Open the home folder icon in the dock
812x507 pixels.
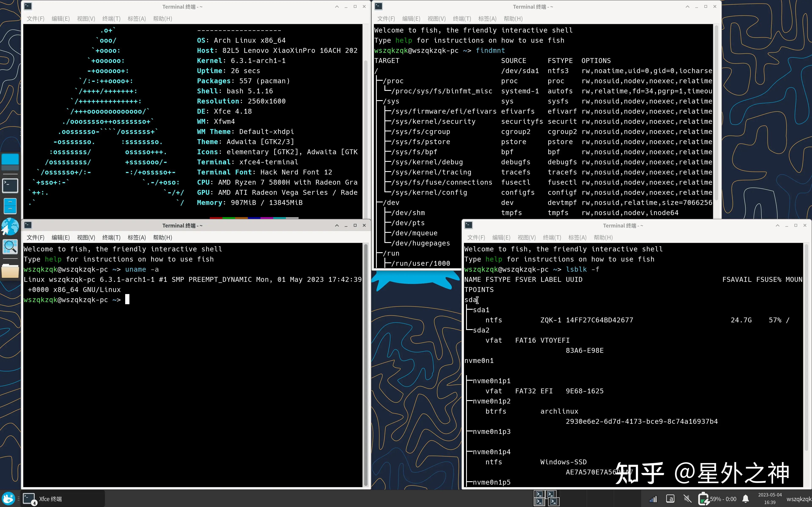(10, 271)
